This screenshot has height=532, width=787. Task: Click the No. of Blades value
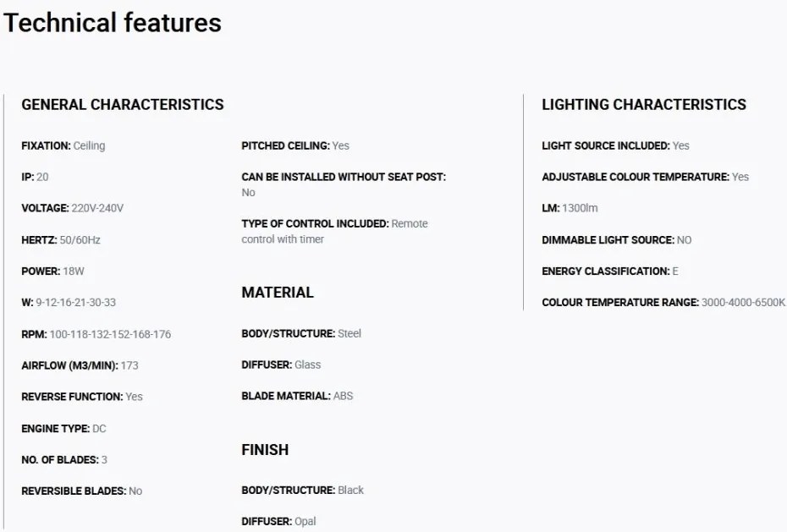(x=104, y=460)
